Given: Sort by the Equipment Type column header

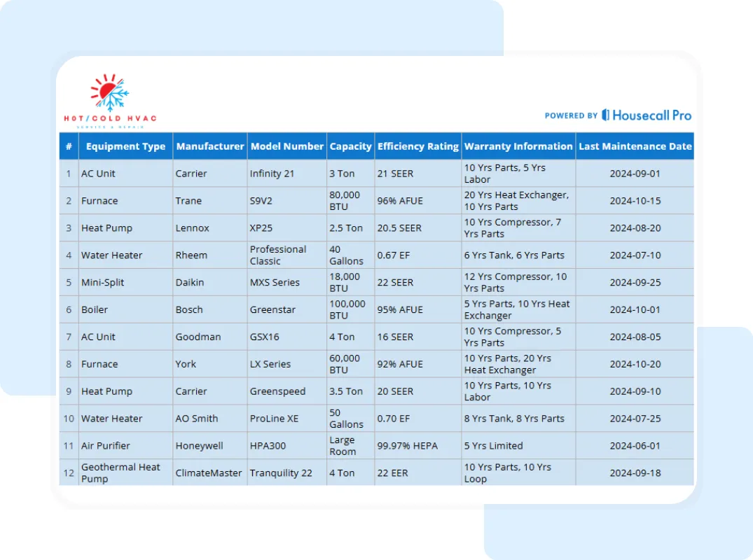Looking at the screenshot, I should pos(125,146).
